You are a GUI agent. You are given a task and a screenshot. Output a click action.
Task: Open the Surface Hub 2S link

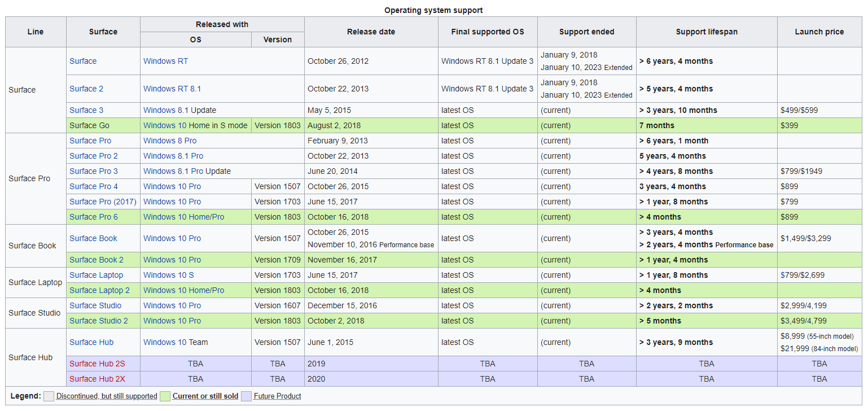pyautogui.click(x=98, y=363)
